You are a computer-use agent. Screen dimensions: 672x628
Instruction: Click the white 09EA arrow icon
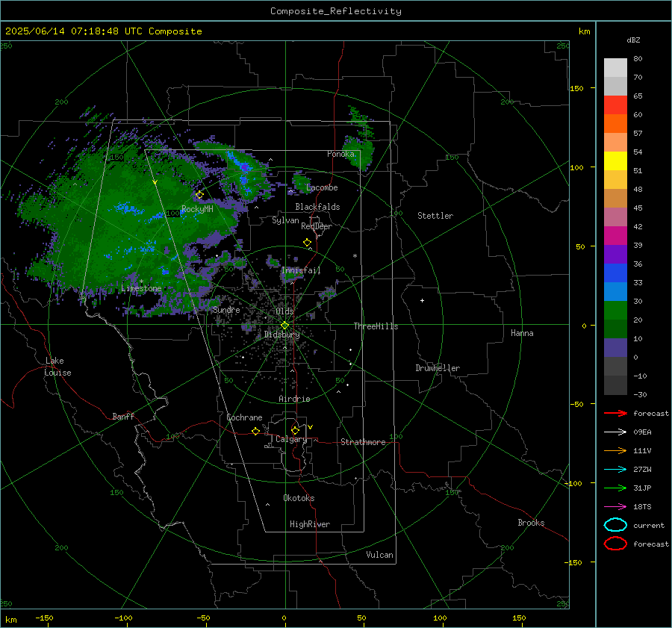(615, 432)
